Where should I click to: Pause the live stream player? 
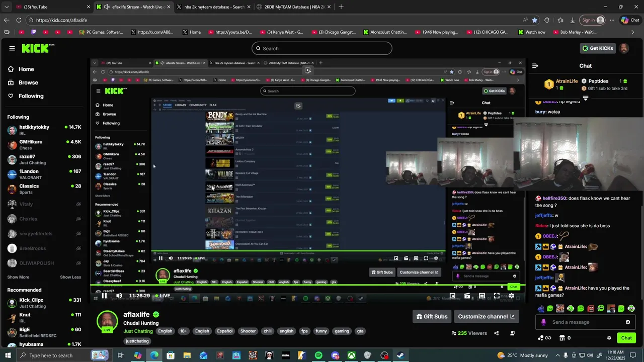point(104,296)
